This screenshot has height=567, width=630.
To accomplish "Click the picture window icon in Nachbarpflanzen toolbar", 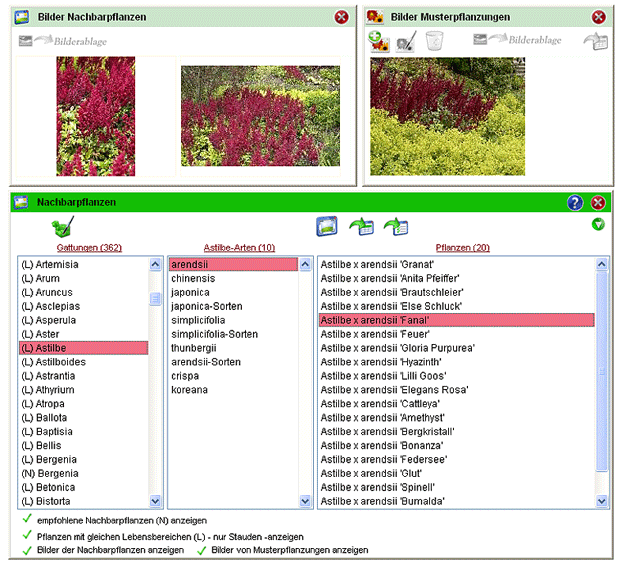I will coord(327,226).
